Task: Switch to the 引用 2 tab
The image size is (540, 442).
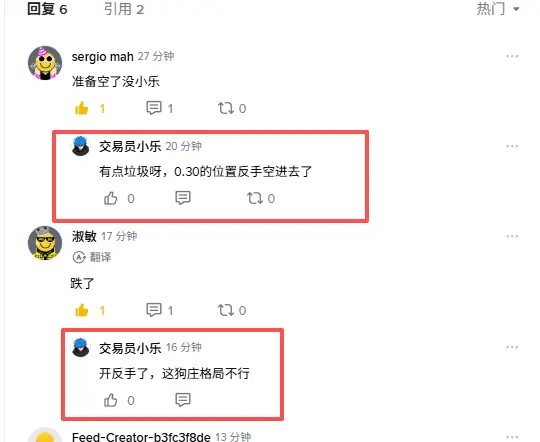Action: 124,9
